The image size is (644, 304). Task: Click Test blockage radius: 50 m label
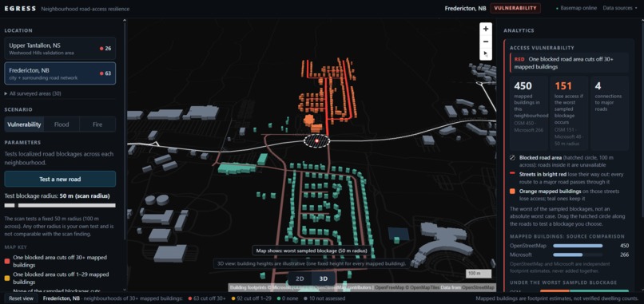pyautogui.click(x=57, y=195)
